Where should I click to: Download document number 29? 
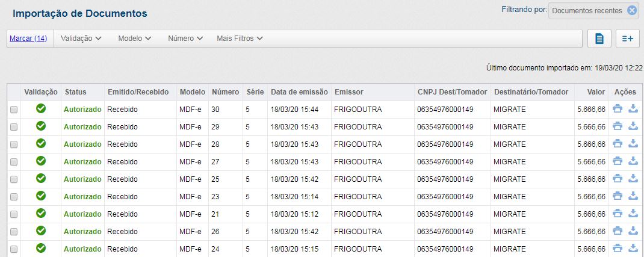[x=633, y=127]
